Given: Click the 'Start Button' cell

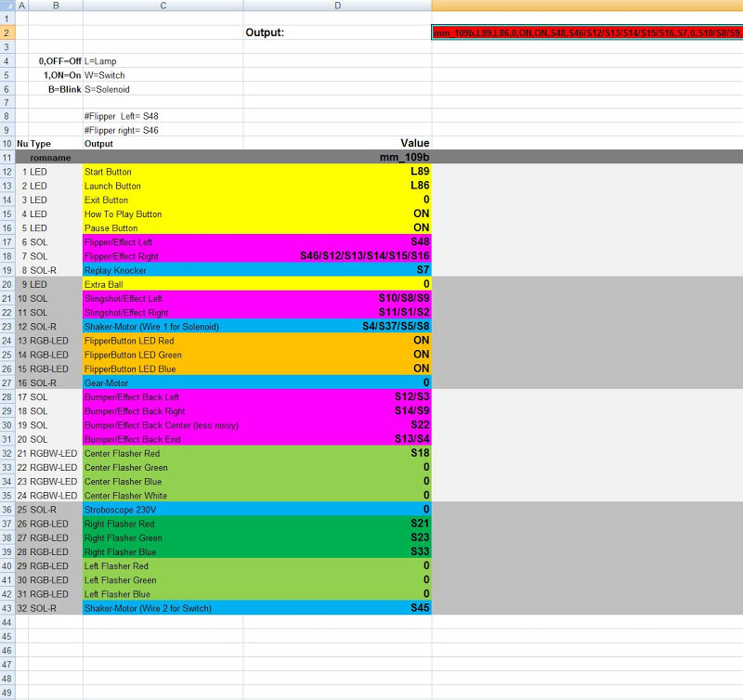Looking at the screenshot, I should pyautogui.click(x=163, y=172).
